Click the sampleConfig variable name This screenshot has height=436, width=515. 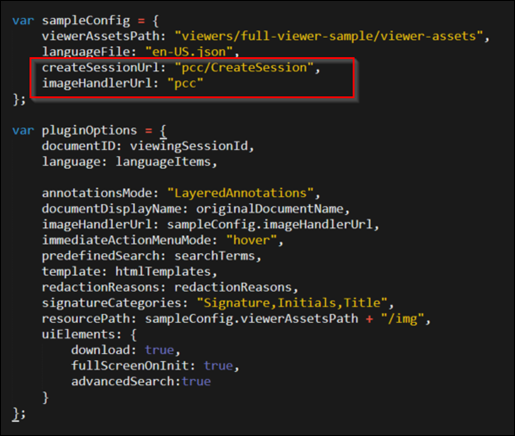pyautogui.click(x=86, y=21)
